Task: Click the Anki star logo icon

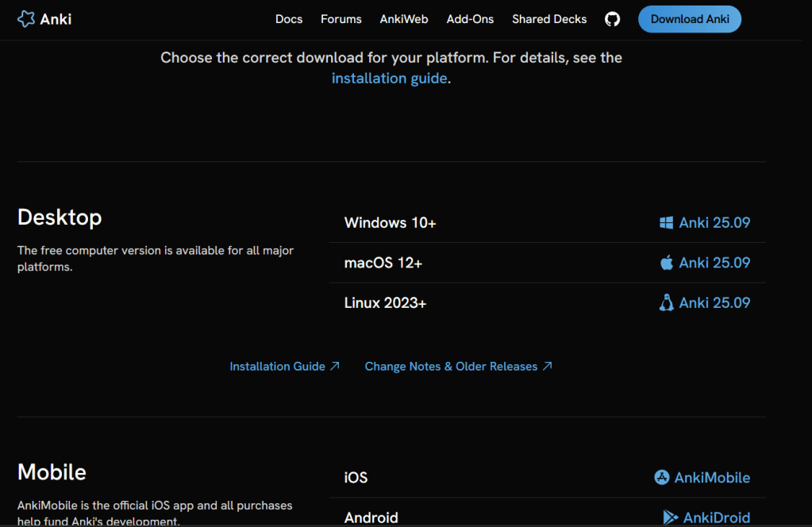Action: 26,19
